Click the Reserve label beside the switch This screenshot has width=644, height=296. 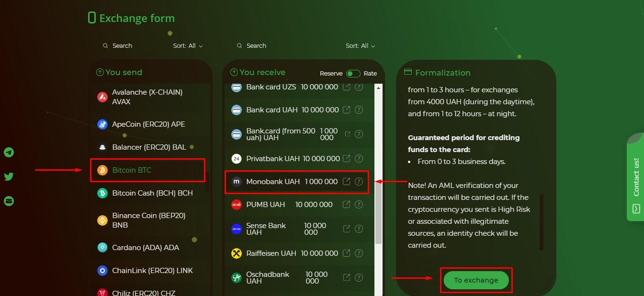pyautogui.click(x=331, y=74)
